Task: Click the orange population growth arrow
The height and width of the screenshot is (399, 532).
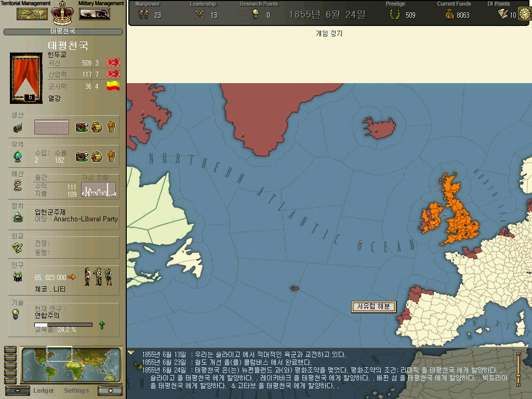Action: click(x=71, y=277)
